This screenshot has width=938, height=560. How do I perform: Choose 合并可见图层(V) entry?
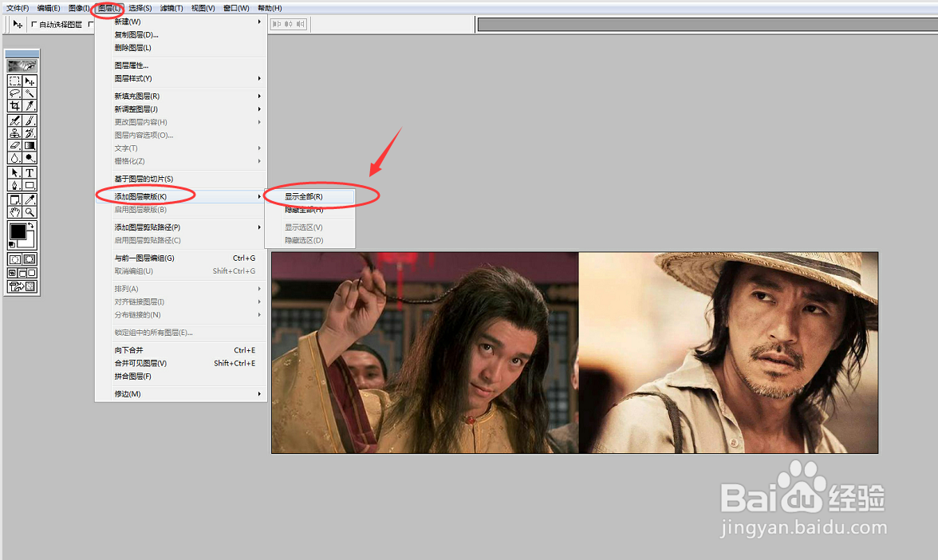[180, 363]
